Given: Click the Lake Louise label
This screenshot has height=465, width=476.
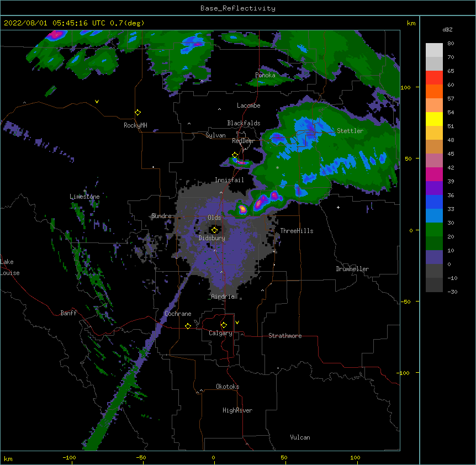Looking at the screenshot, I should (10, 267).
